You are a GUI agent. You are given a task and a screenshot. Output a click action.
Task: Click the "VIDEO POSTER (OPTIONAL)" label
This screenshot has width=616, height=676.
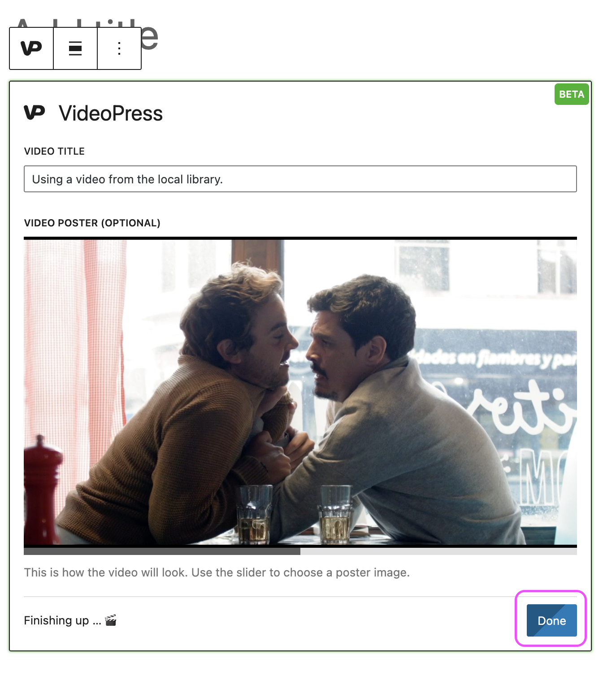click(x=92, y=223)
